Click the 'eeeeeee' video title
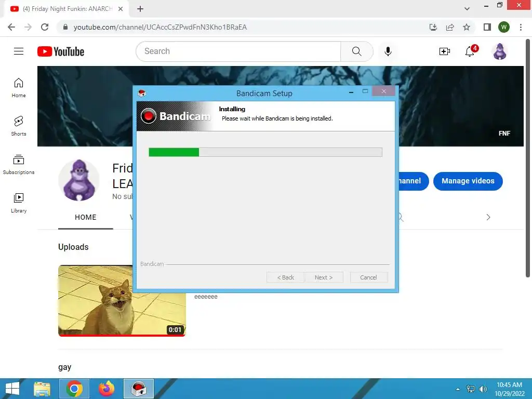This screenshot has height=399, width=532. 206,297
